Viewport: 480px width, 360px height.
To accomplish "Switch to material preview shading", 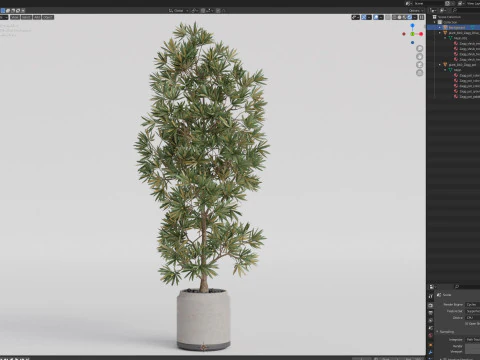I will [x=405, y=17].
